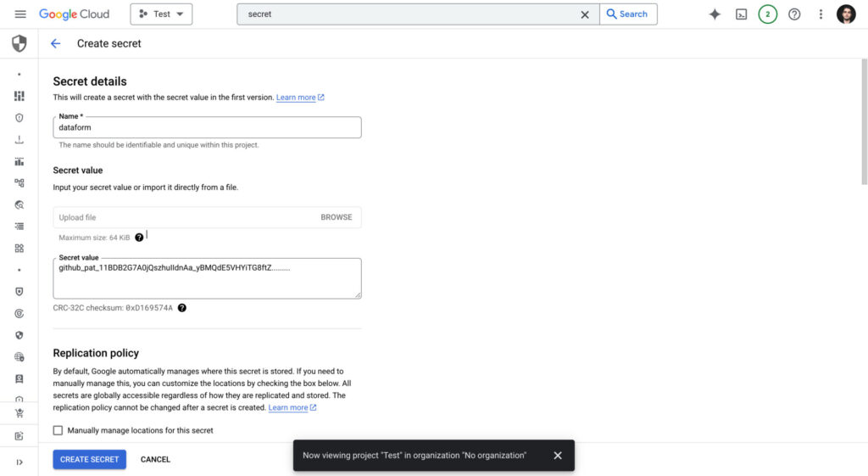Screen dimensions: 868x476
Task: Open the help question mark menu
Action: click(x=794, y=14)
